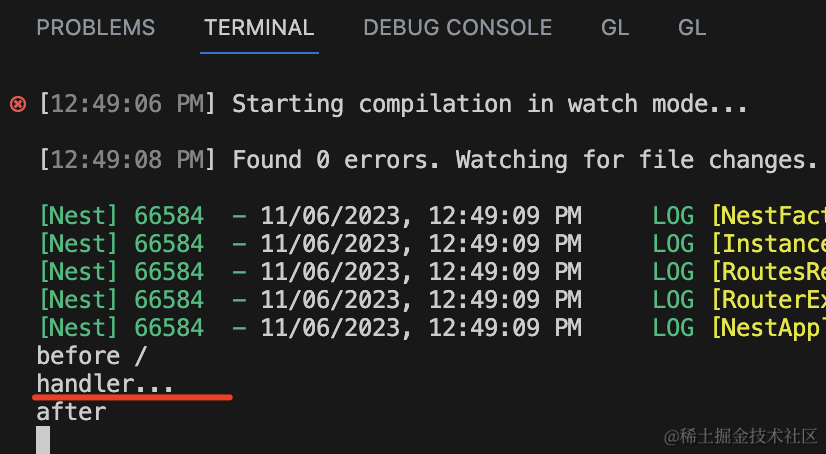Open the DEBUG CONSOLE tab

coord(457,28)
